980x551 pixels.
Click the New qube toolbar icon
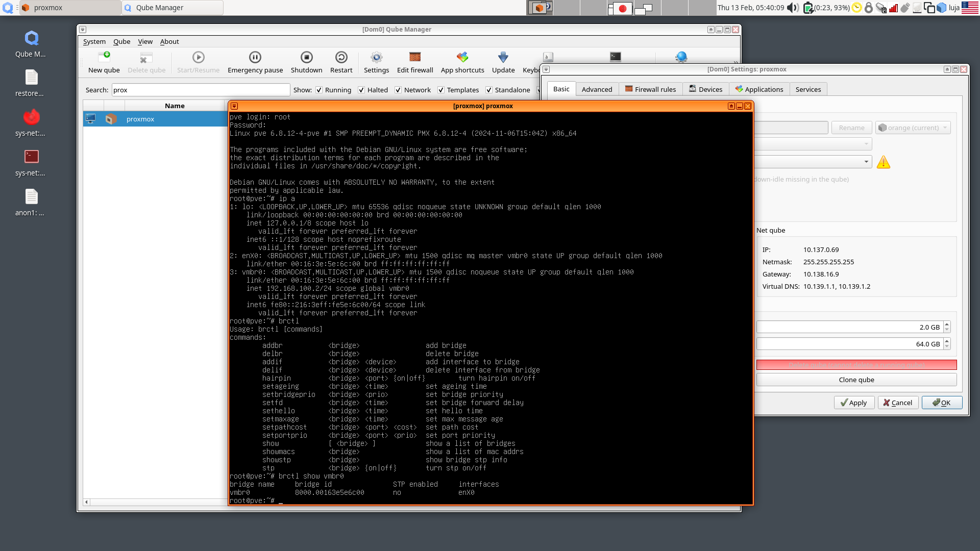coord(104,62)
